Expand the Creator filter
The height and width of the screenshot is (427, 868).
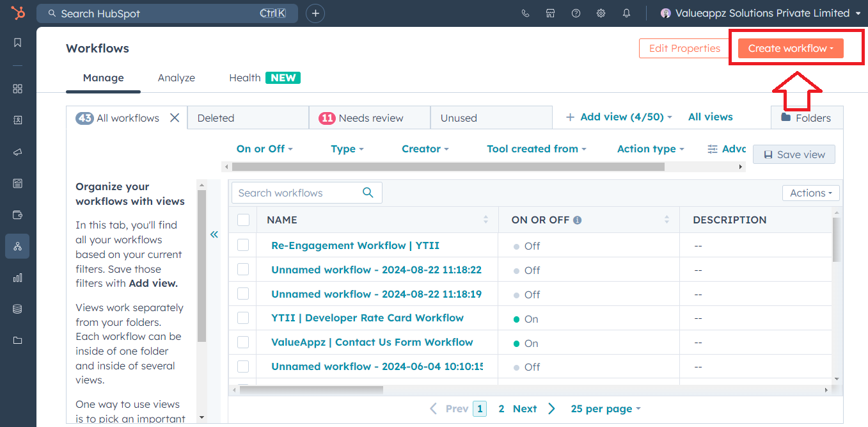pyautogui.click(x=425, y=149)
